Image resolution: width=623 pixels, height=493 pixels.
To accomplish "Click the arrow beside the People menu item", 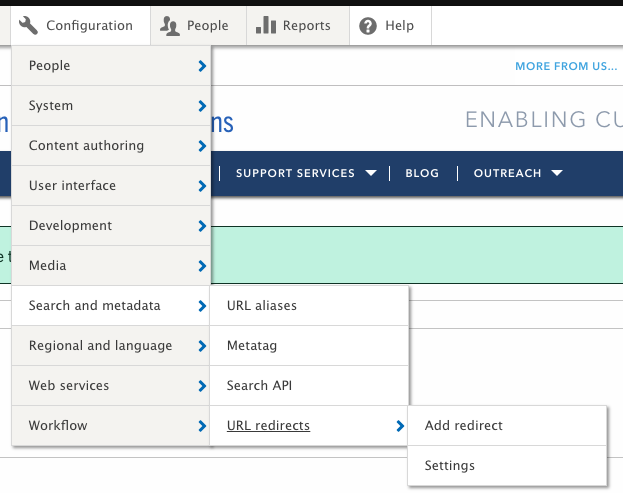I will (x=202, y=66).
